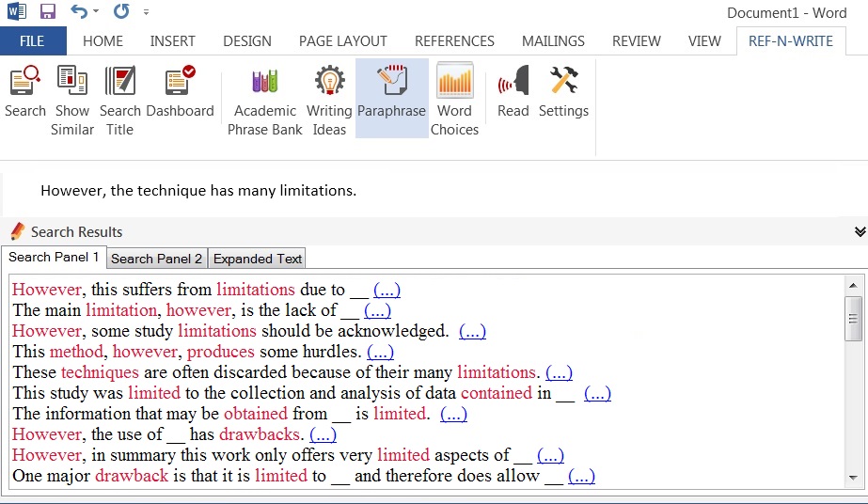Click result 'This method, however, produces some hurdles'
Image resolution: width=868 pixels, height=504 pixels.
pos(187,352)
